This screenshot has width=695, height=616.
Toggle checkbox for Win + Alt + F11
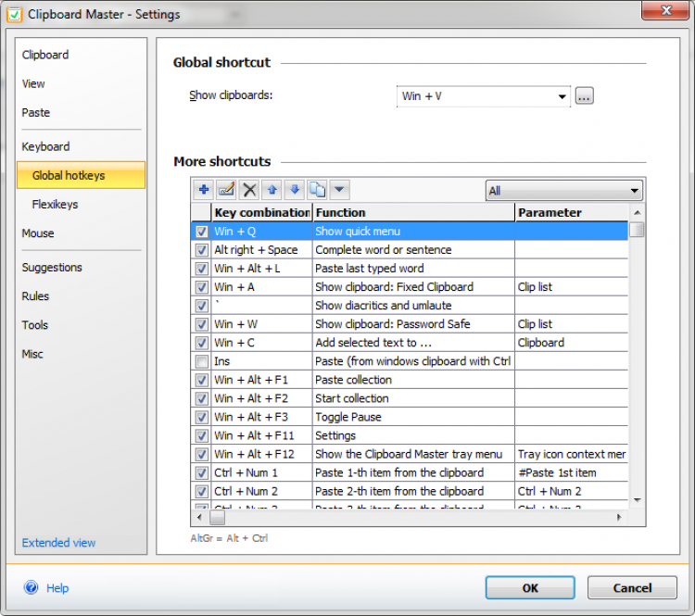coord(202,436)
